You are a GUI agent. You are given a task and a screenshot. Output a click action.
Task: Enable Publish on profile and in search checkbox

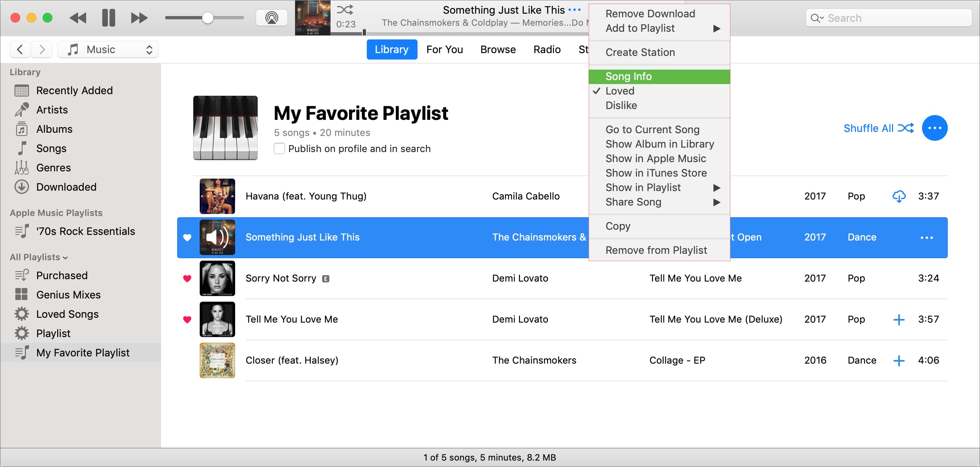coord(280,148)
